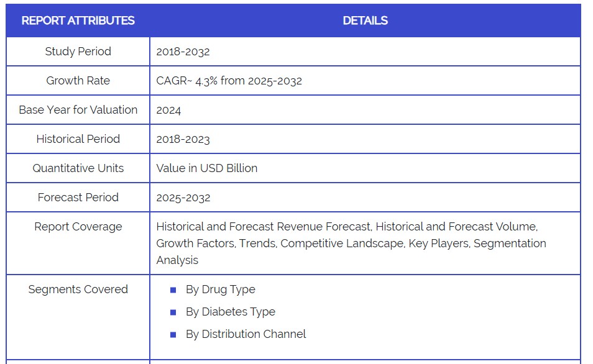Select the Base Year for Valuation label
593x364 pixels.
(78, 110)
